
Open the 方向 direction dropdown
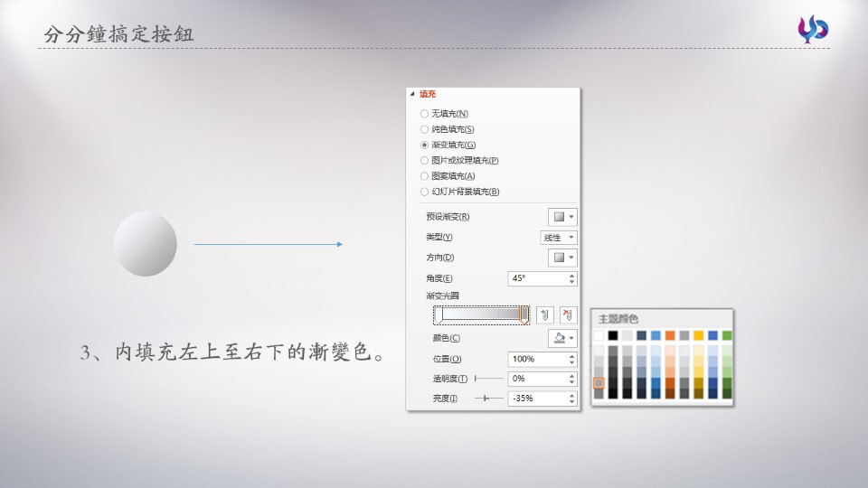click(562, 258)
